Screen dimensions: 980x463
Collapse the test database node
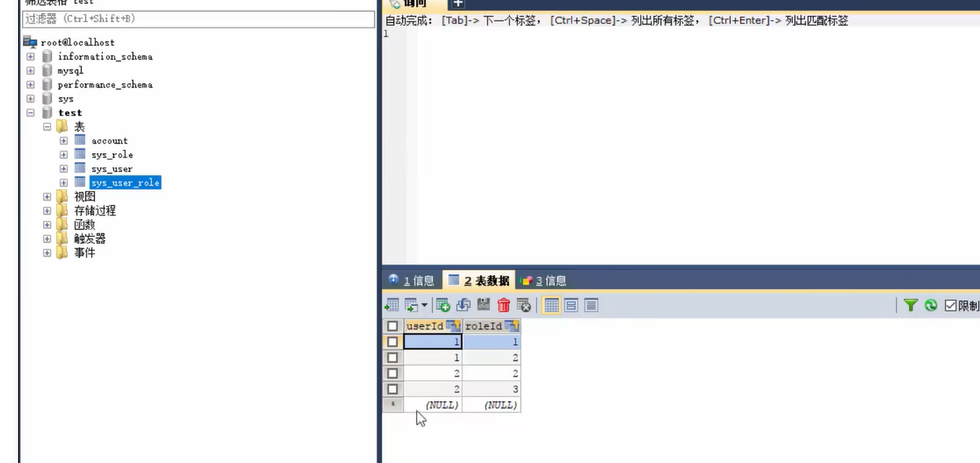tap(30, 112)
